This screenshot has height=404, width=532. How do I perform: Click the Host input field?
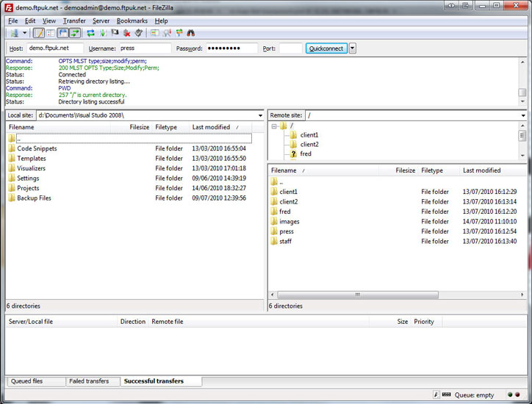pyautogui.click(x=55, y=48)
